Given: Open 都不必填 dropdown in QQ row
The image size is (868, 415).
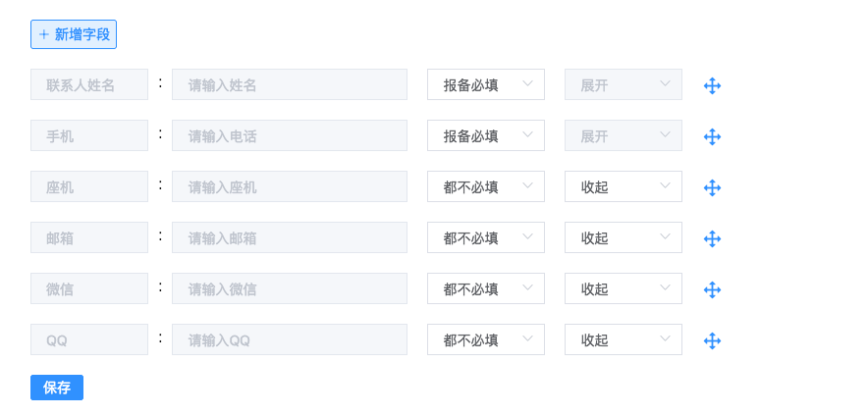Looking at the screenshot, I should pyautogui.click(x=485, y=339).
